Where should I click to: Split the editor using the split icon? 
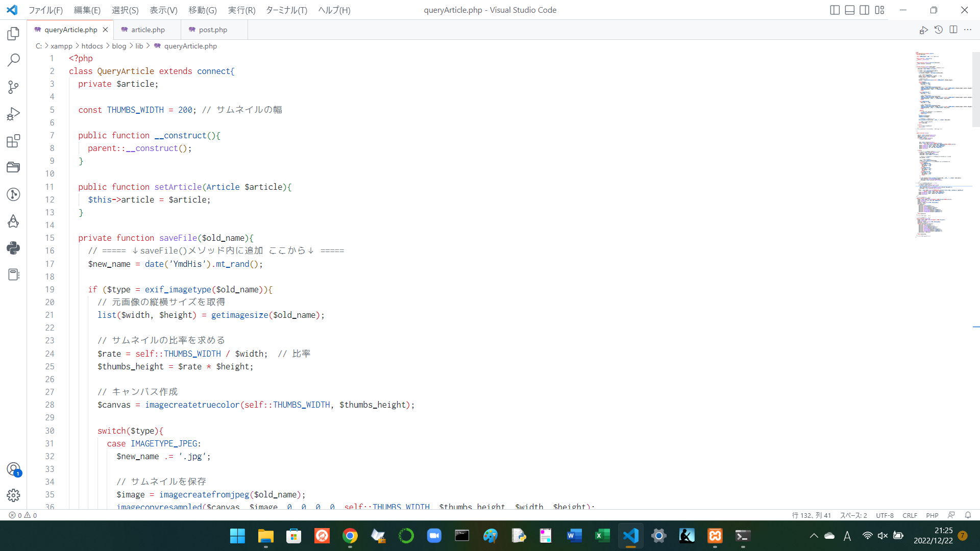953,30
